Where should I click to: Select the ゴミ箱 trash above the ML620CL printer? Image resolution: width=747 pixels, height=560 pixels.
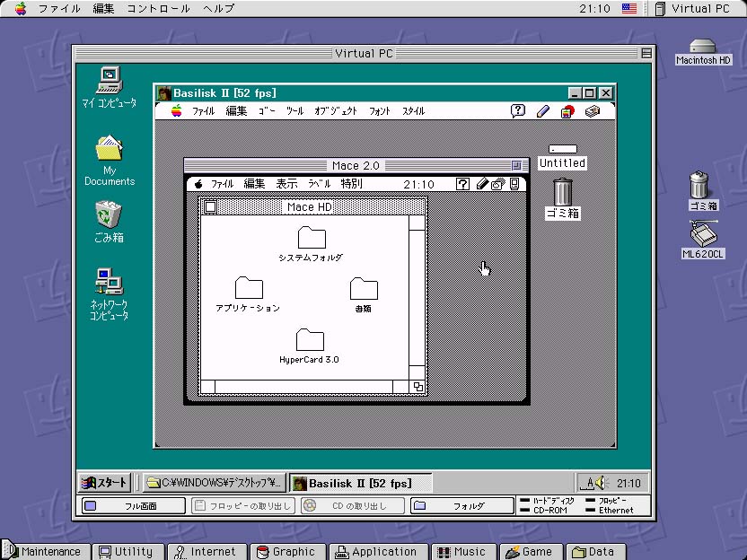(x=702, y=191)
